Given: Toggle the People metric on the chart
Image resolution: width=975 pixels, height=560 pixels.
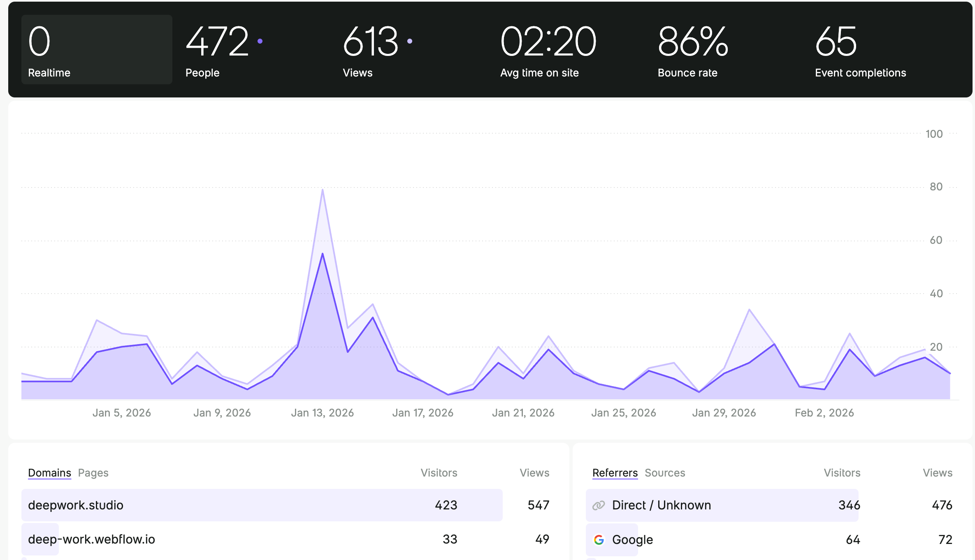Looking at the screenshot, I should click(217, 50).
